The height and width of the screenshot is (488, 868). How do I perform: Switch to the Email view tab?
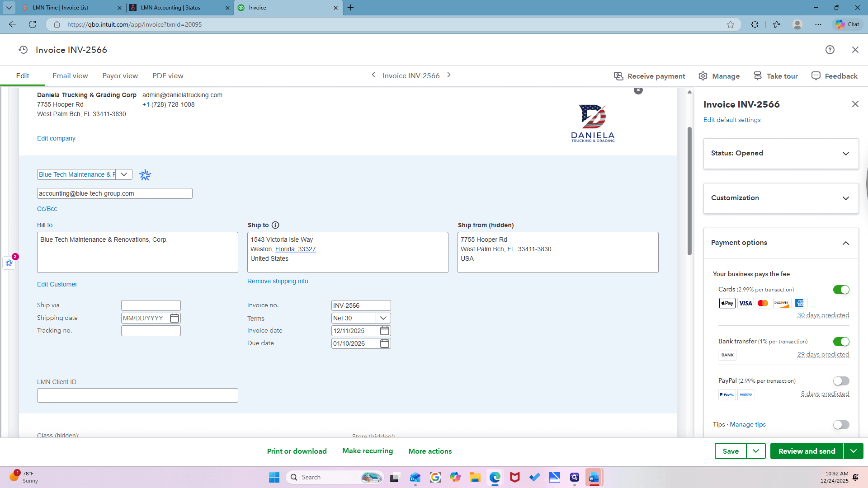click(x=70, y=76)
